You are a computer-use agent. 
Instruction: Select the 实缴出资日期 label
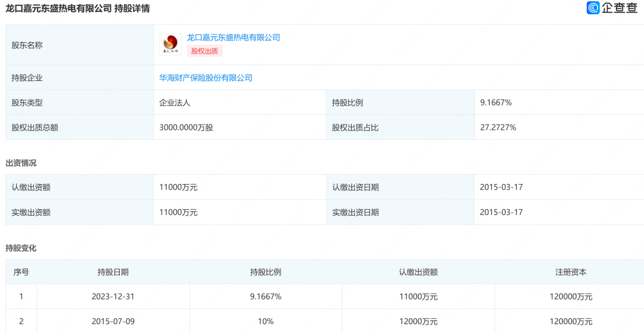pyautogui.click(x=355, y=213)
